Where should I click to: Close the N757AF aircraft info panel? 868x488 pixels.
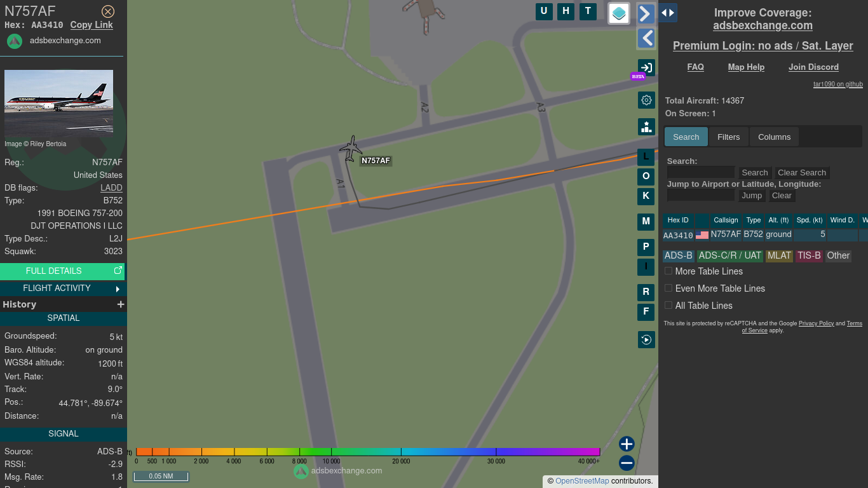coord(108,11)
